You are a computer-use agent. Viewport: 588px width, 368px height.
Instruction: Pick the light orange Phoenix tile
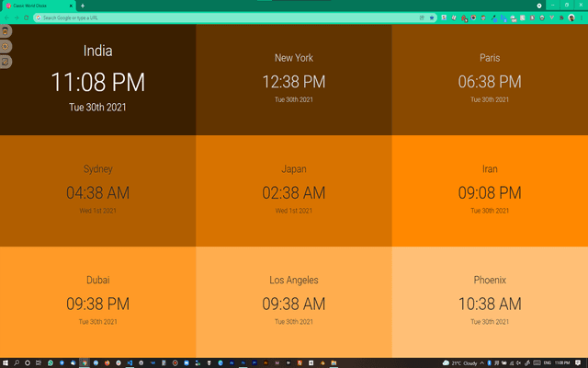coord(490,302)
